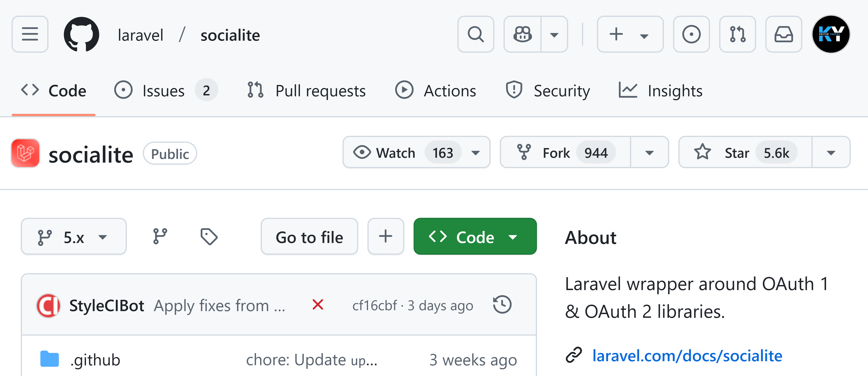This screenshot has width=868, height=376.
Task: Open the 'chore: Update up...' commit message
Action: click(311, 360)
